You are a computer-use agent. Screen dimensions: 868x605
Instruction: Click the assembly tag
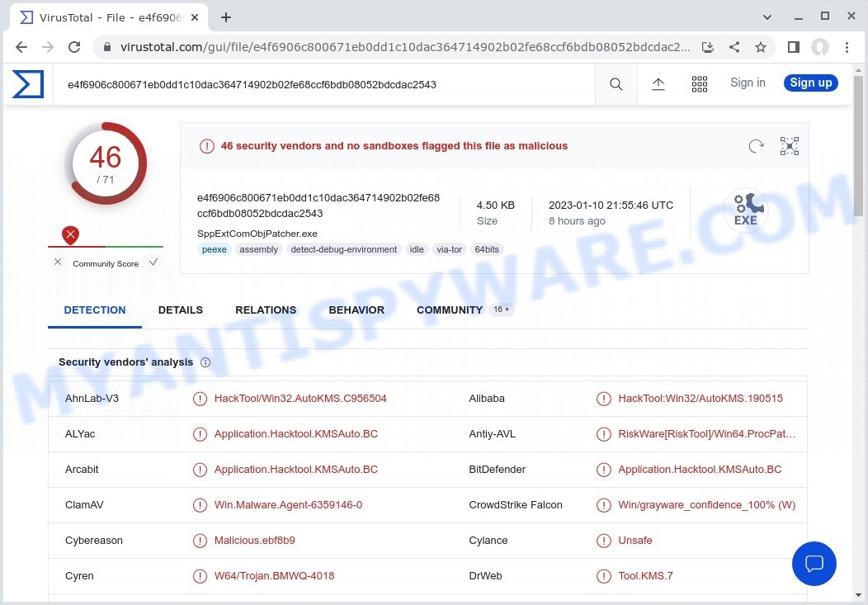(258, 249)
